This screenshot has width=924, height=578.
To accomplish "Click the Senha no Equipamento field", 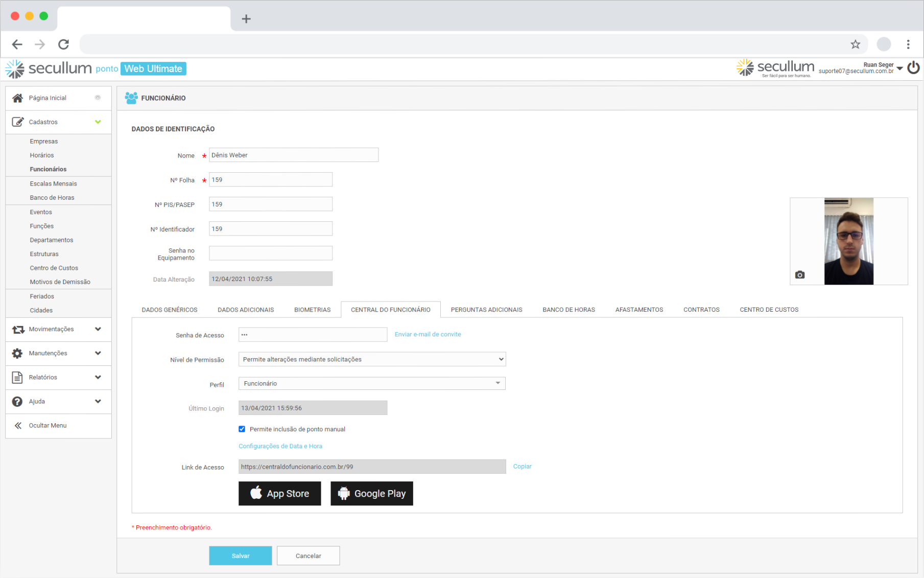I will pyautogui.click(x=270, y=253).
